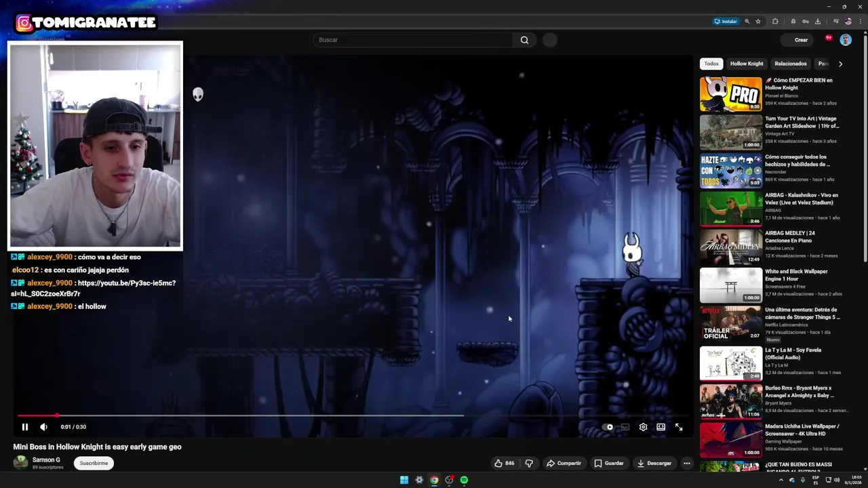The width and height of the screenshot is (868, 488).
Task: Open Cómo EMPEZAR BIEN en Hollow Knight thumbnail
Action: [731, 94]
